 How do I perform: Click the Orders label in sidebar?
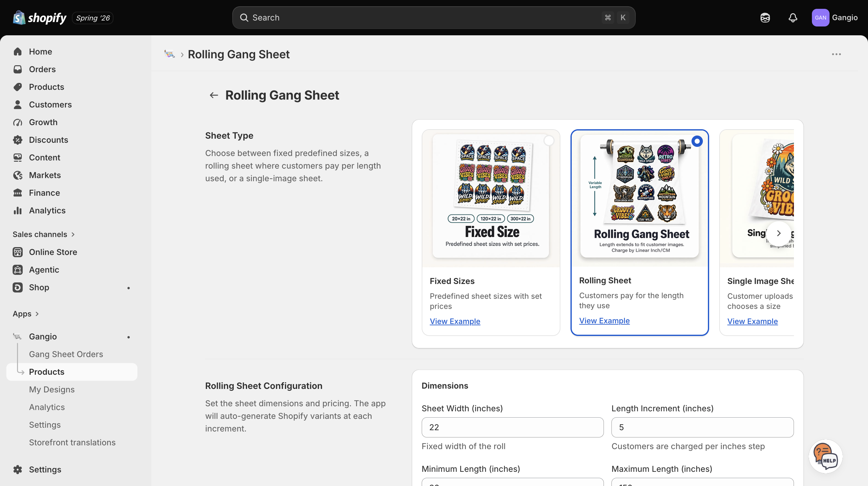[x=42, y=69]
